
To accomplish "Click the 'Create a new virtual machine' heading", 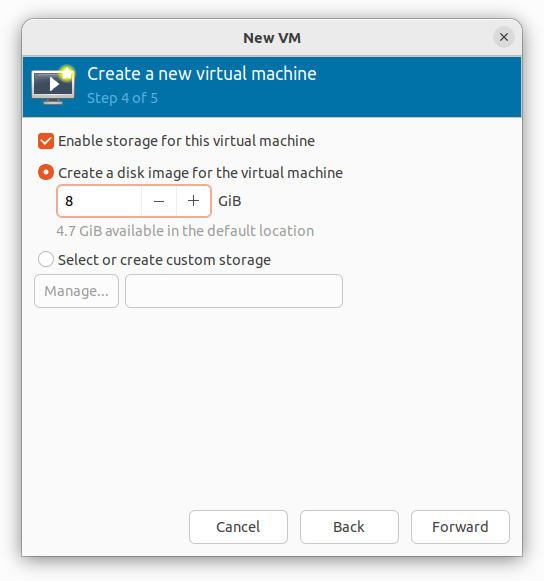I will pyautogui.click(x=202, y=74).
